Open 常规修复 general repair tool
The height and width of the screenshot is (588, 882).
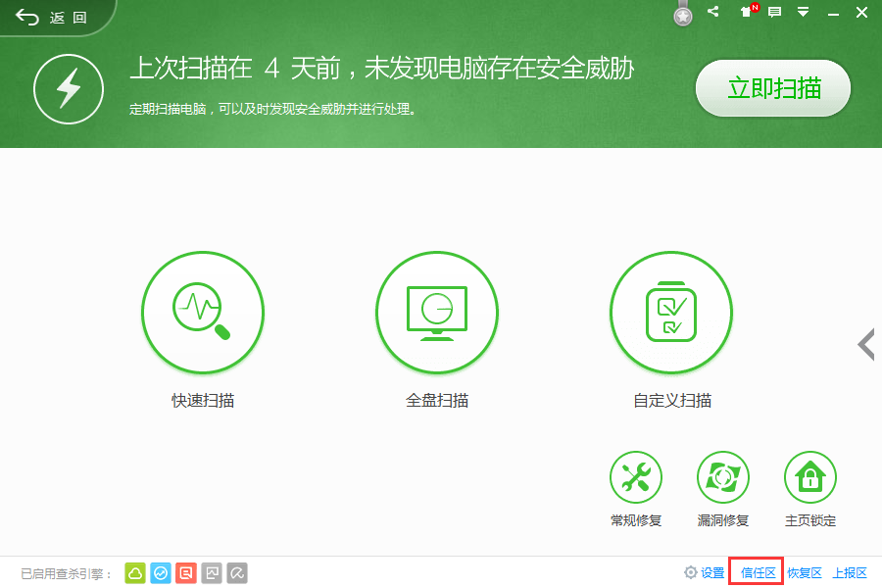click(636, 477)
